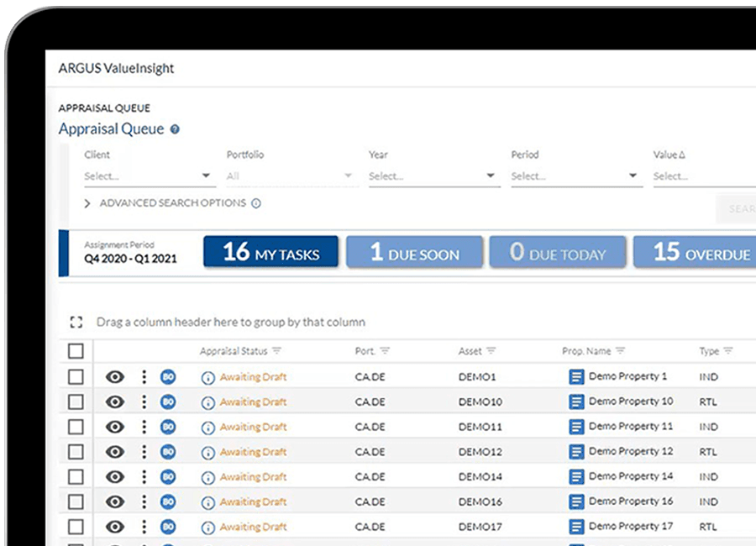The height and width of the screenshot is (546, 756).
Task: Check the checkbox for DEMO1 row
Action: [76, 377]
